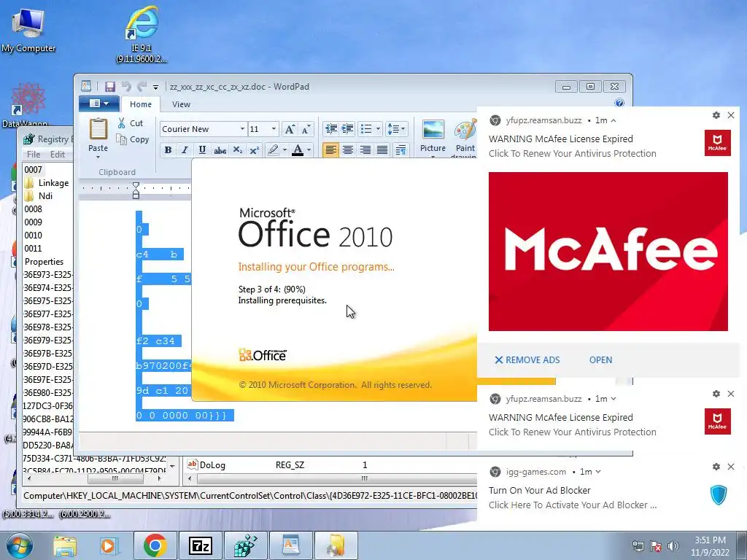
Task: Click the Undo arrow in WordPad's title bar
Action: 126,87
